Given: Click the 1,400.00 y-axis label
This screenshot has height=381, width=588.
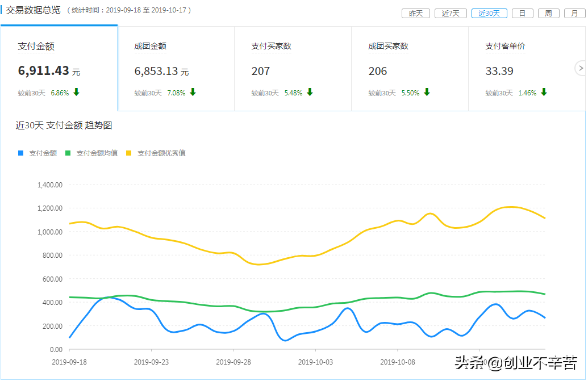Looking at the screenshot, I should click(50, 185).
